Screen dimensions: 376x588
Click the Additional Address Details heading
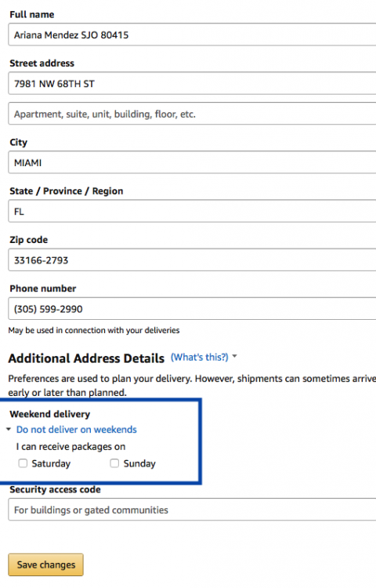click(86, 358)
